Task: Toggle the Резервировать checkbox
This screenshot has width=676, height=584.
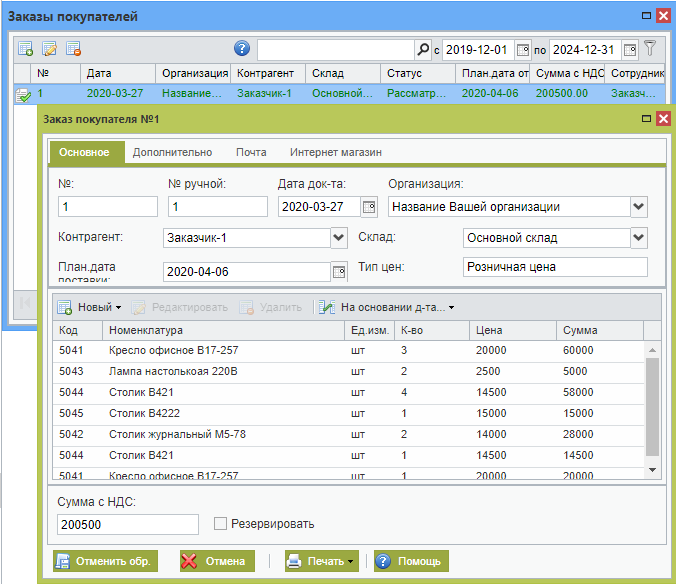Action: tap(221, 524)
